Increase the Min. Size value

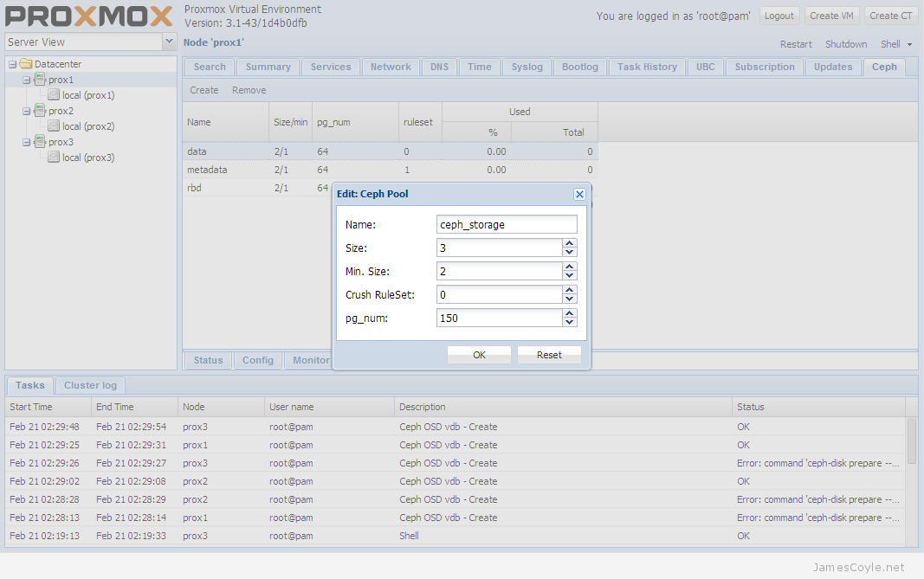click(569, 267)
